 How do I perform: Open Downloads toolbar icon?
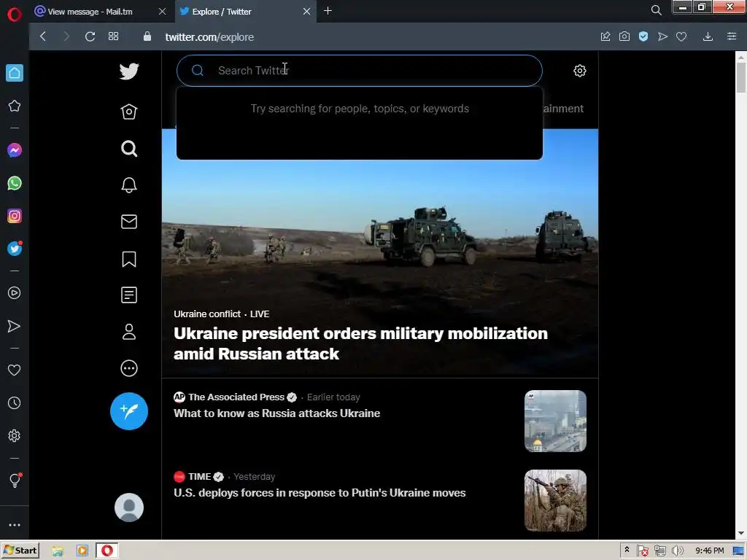pos(708,36)
